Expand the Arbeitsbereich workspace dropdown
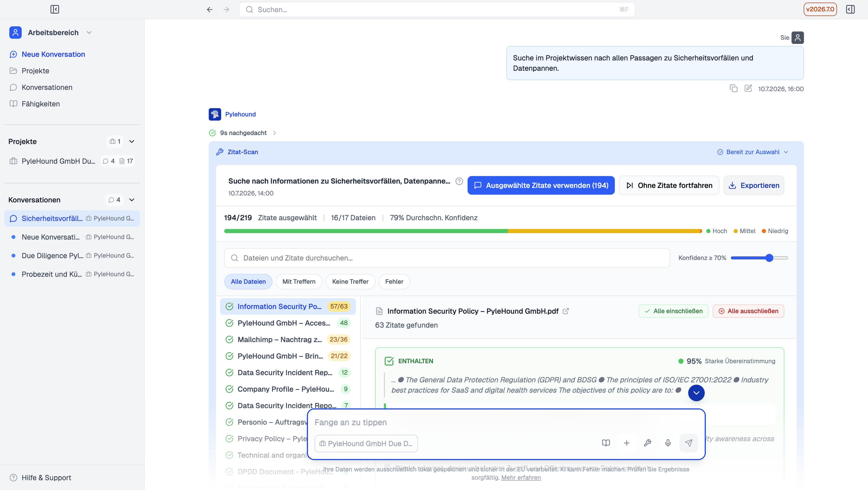This screenshot has height=490, width=868. coord(89,33)
